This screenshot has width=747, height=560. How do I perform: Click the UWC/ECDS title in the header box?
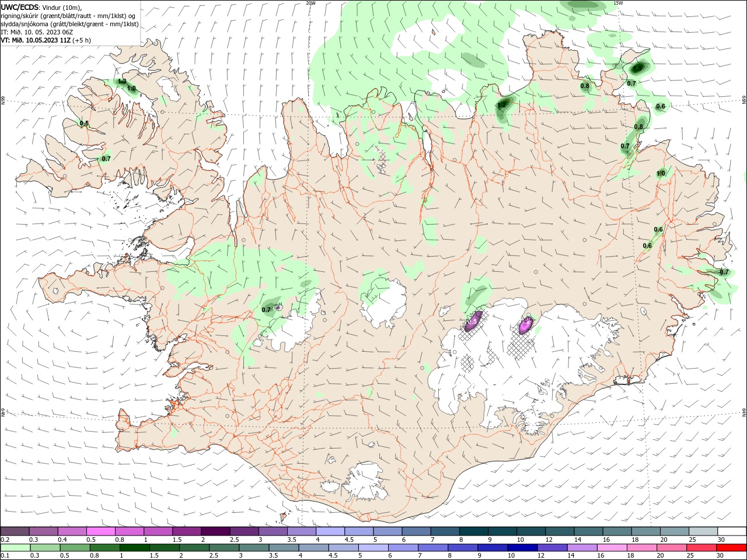click(20, 6)
